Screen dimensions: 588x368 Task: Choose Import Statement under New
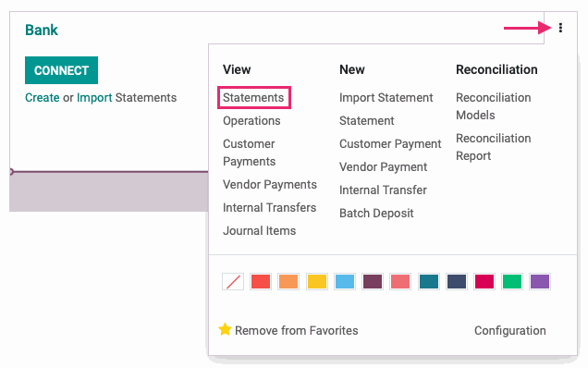pyautogui.click(x=386, y=97)
